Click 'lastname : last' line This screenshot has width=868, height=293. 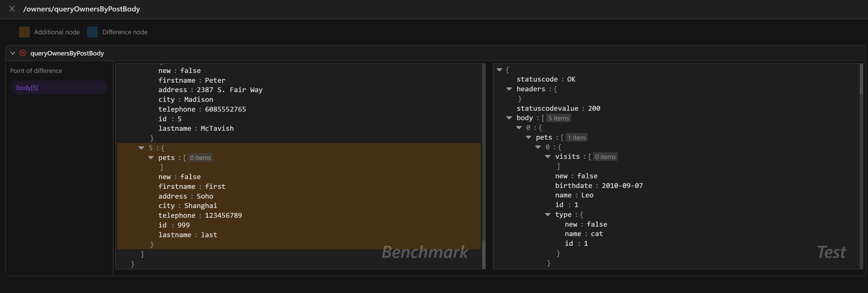(188, 235)
